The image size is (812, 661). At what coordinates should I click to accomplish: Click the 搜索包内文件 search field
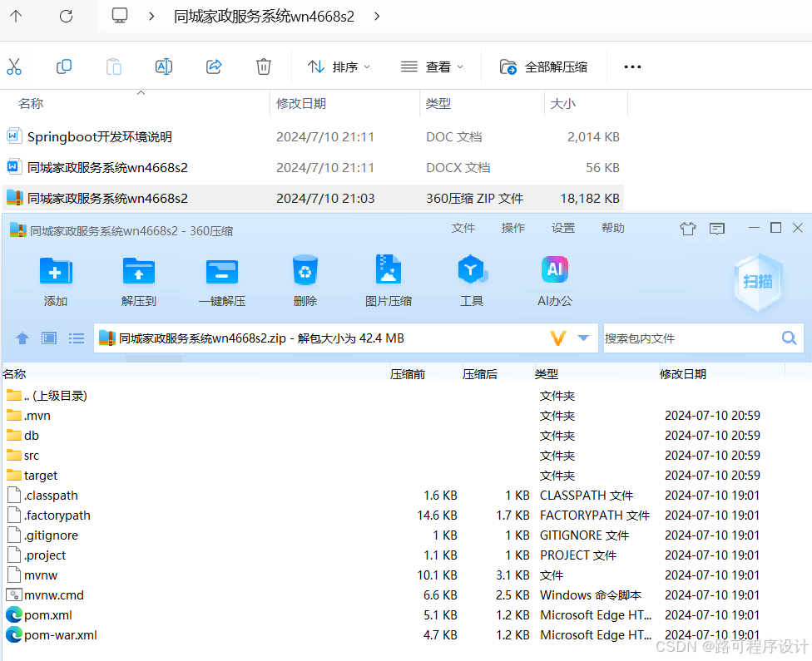pos(691,338)
